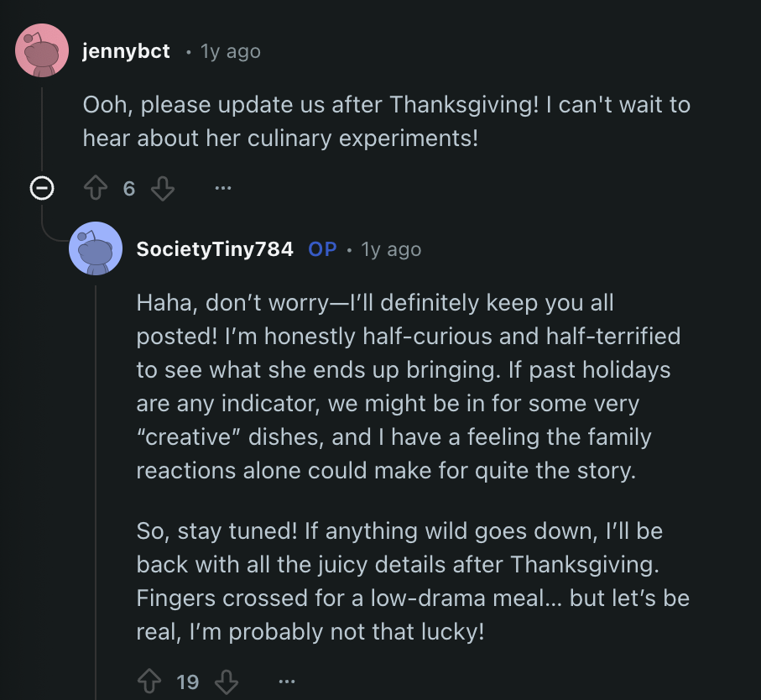
Task: Downvote jennybct's comment
Action: [x=162, y=189]
